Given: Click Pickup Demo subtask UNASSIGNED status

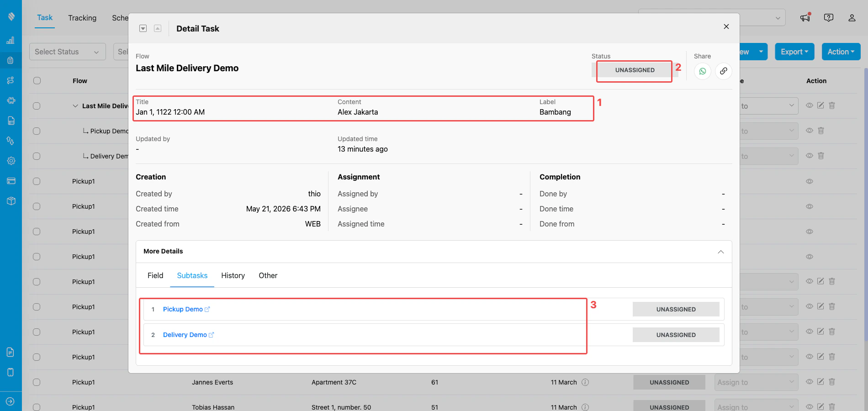Looking at the screenshot, I should click(x=676, y=309).
